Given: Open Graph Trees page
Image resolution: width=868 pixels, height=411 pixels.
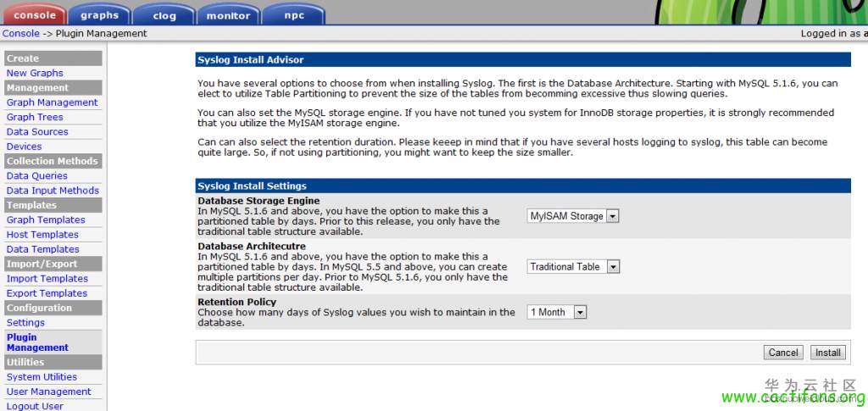Looking at the screenshot, I should point(35,117).
